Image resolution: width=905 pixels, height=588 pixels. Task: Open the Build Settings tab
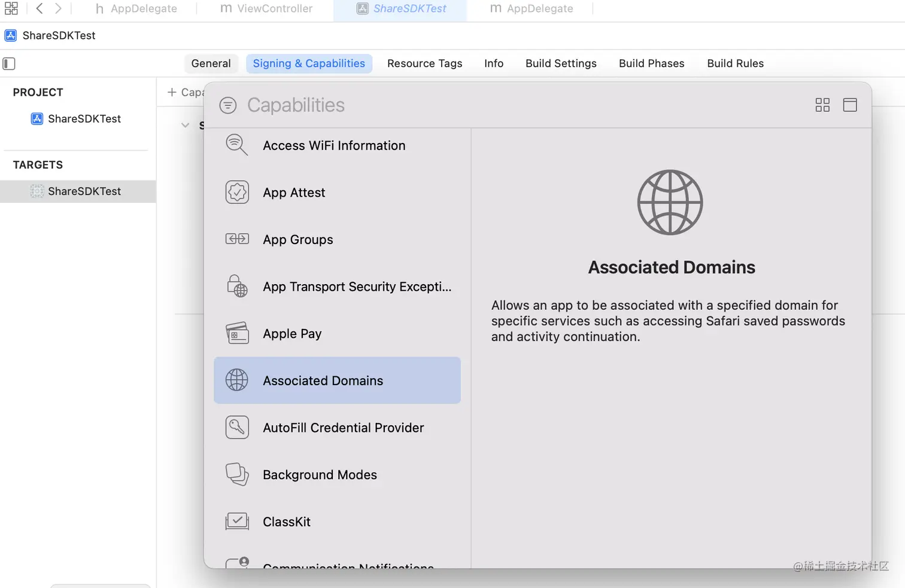(561, 63)
